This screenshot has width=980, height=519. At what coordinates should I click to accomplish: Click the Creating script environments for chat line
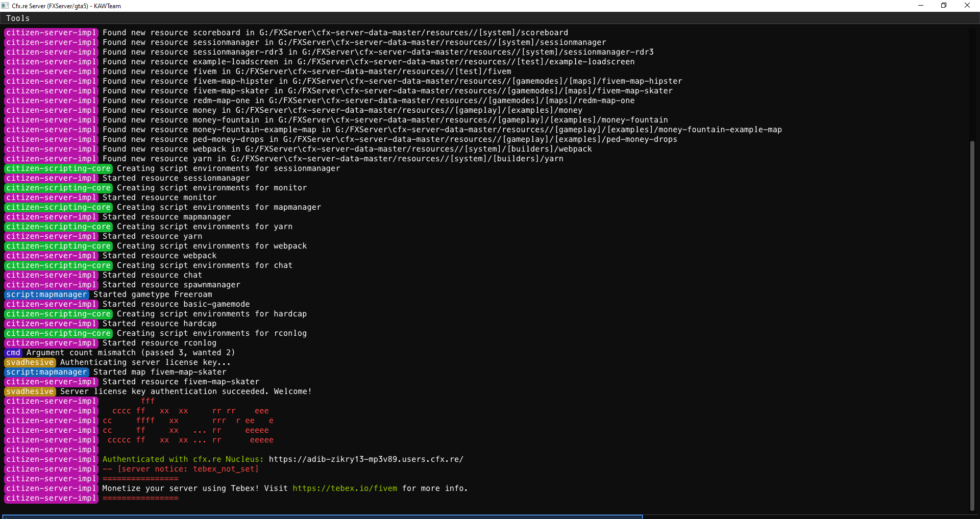[x=204, y=265]
